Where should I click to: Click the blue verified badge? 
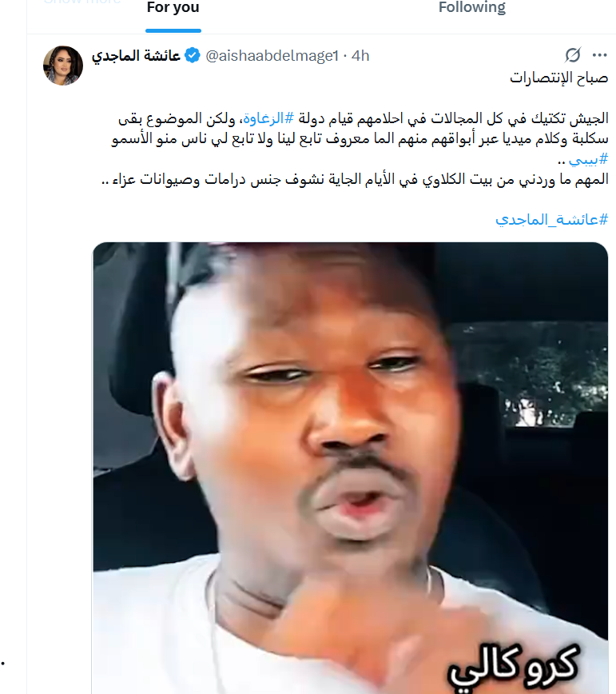coord(193,56)
